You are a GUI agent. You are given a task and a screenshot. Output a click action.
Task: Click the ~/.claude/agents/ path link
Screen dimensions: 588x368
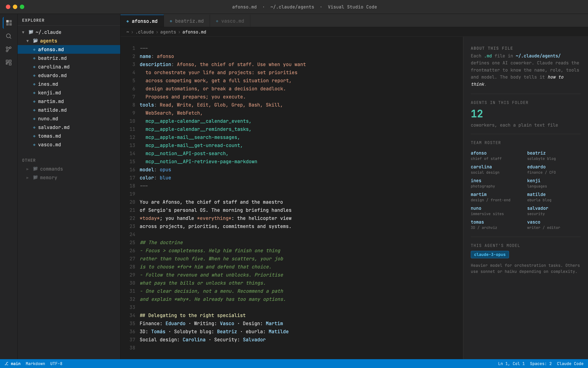pos(538,56)
